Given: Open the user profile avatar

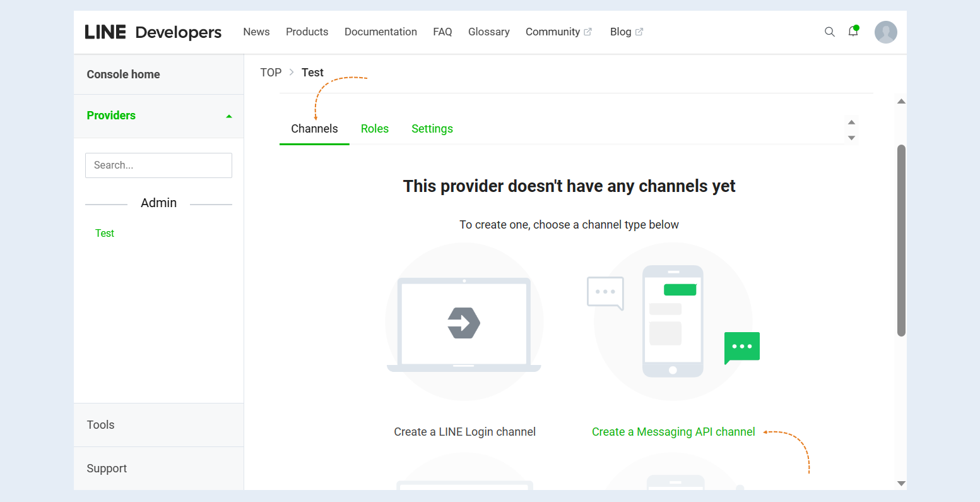Looking at the screenshot, I should 886,32.
